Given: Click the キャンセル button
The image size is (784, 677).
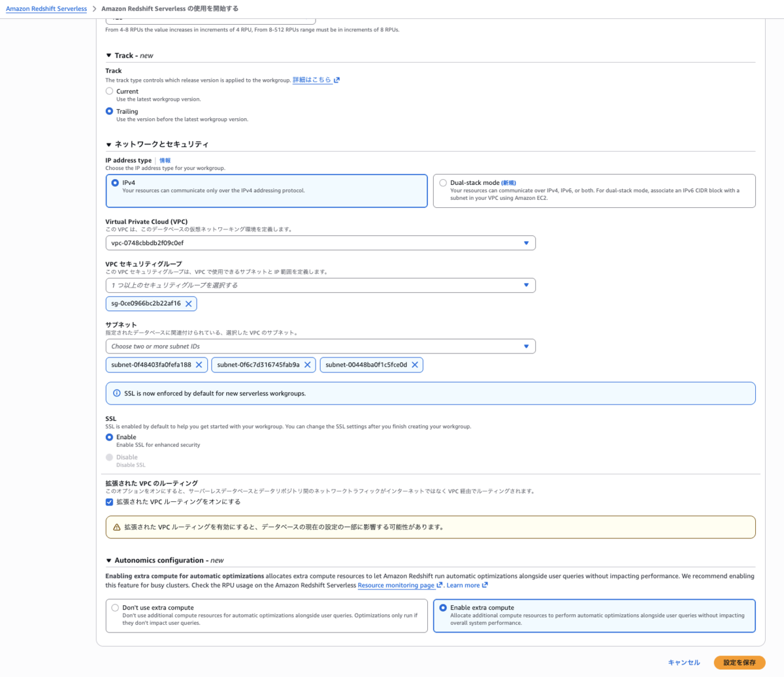Looking at the screenshot, I should point(684,662).
